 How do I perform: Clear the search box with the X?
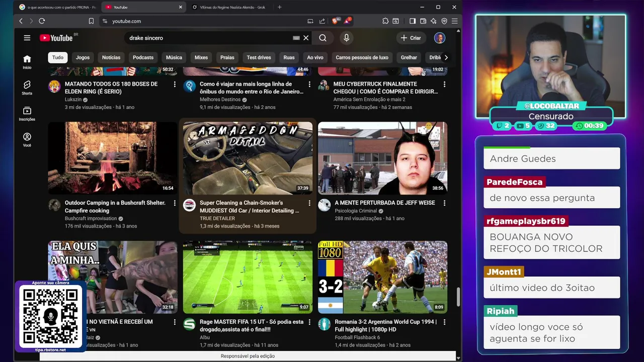306,38
